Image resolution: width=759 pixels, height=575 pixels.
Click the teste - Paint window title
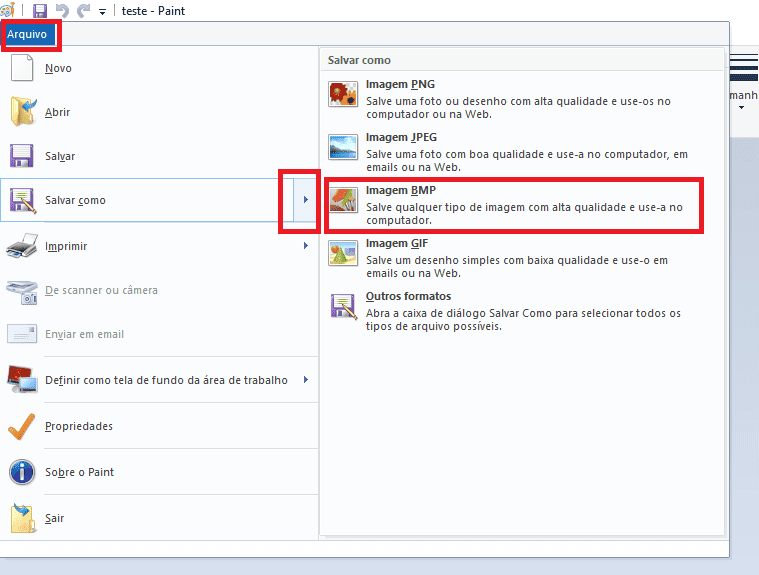coord(153,11)
